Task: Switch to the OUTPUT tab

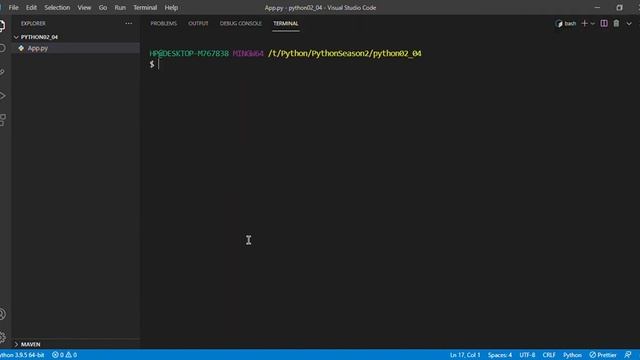Action: 198,24
